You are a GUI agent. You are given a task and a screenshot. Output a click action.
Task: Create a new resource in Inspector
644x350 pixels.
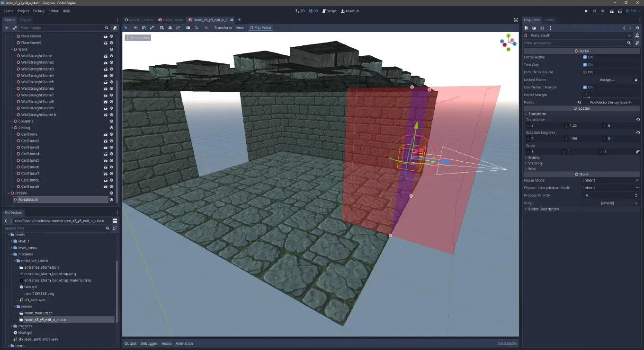click(526, 28)
